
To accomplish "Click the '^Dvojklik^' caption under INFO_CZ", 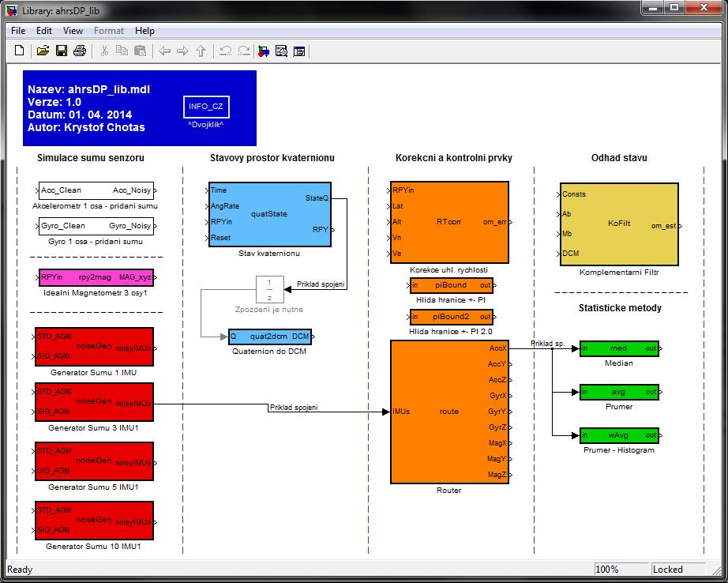I will point(205,125).
